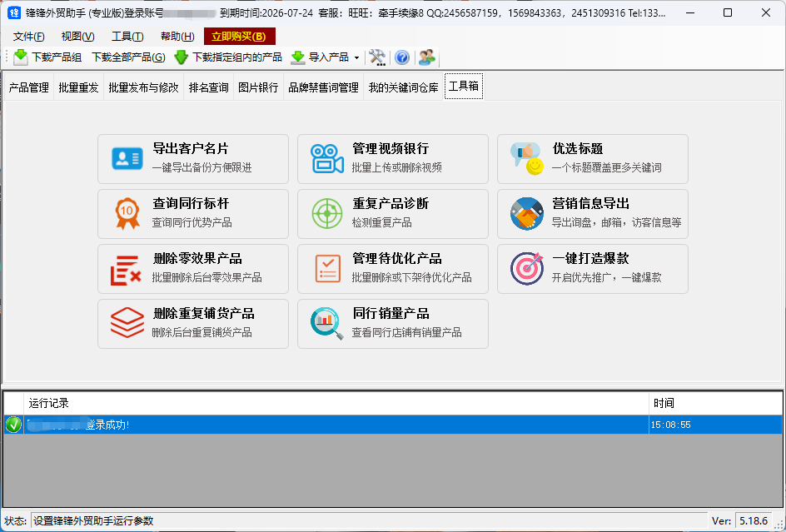Switch to the 产品管理 tab
Screen dimensions: 786x532
pyautogui.click(x=29, y=87)
